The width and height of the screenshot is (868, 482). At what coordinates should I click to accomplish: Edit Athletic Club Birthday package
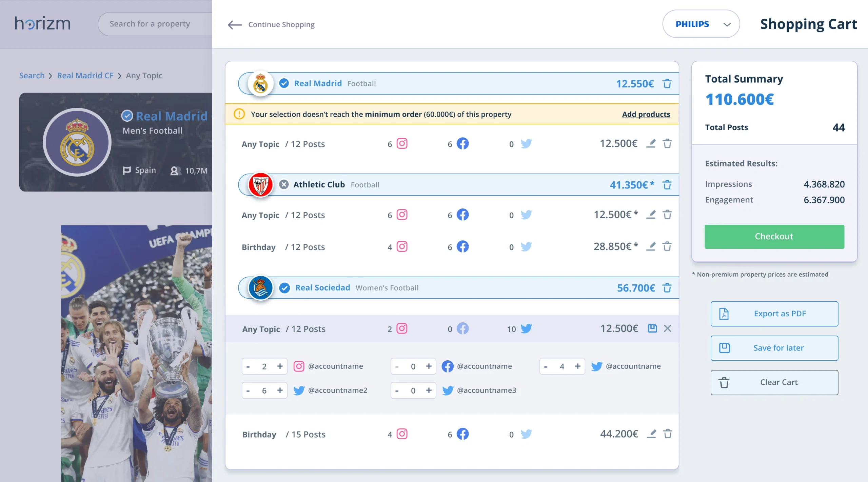click(651, 246)
